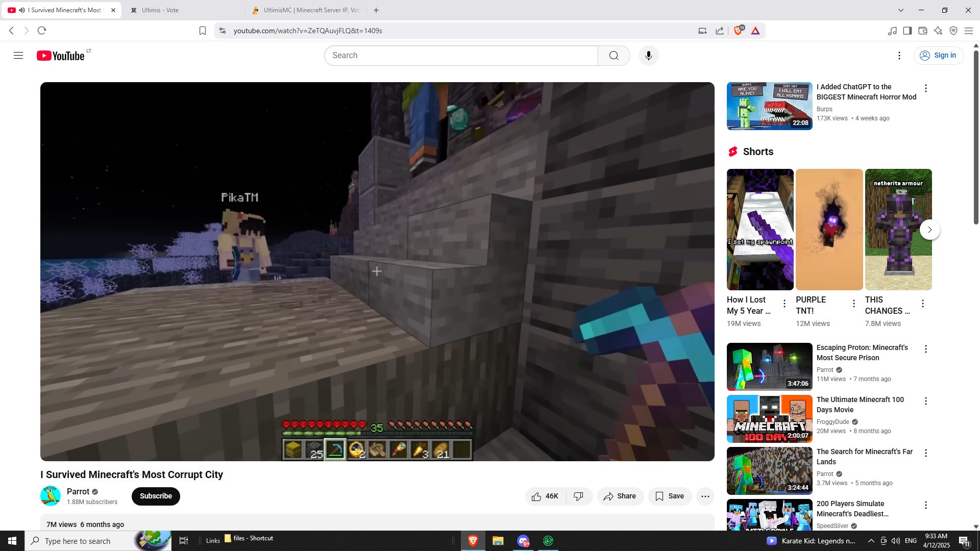Click Brave Shields lion icon in address bar
Screen dimensions: 980x551
coord(738,31)
